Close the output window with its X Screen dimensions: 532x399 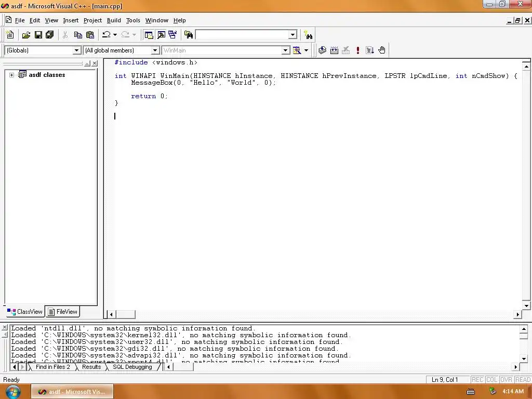pos(4,327)
